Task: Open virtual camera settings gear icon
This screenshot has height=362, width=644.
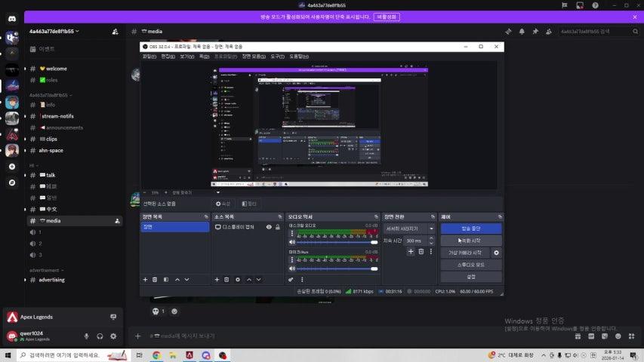Action: [496, 253]
